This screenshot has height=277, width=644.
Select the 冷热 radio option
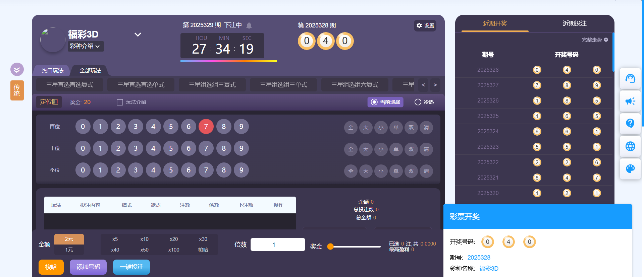click(418, 102)
